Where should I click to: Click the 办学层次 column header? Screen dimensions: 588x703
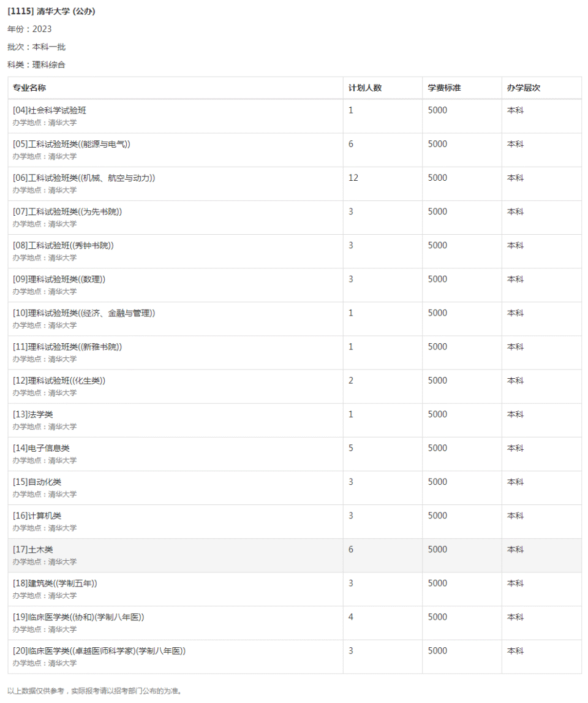point(524,88)
